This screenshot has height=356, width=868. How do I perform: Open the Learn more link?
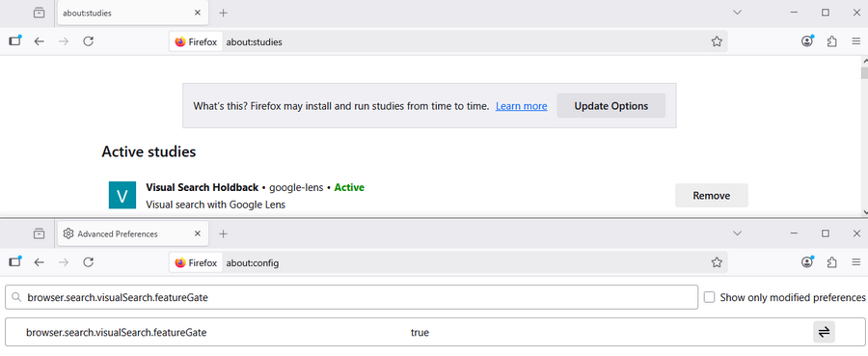click(522, 106)
